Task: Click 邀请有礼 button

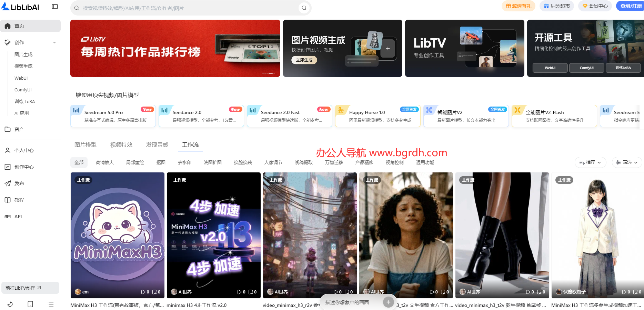Action: click(x=519, y=6)
